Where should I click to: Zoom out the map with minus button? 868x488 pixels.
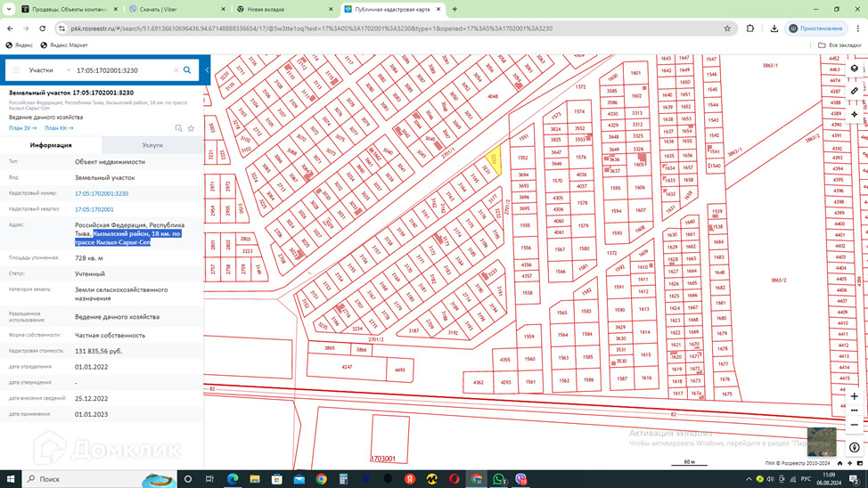[x=854, y=425]
